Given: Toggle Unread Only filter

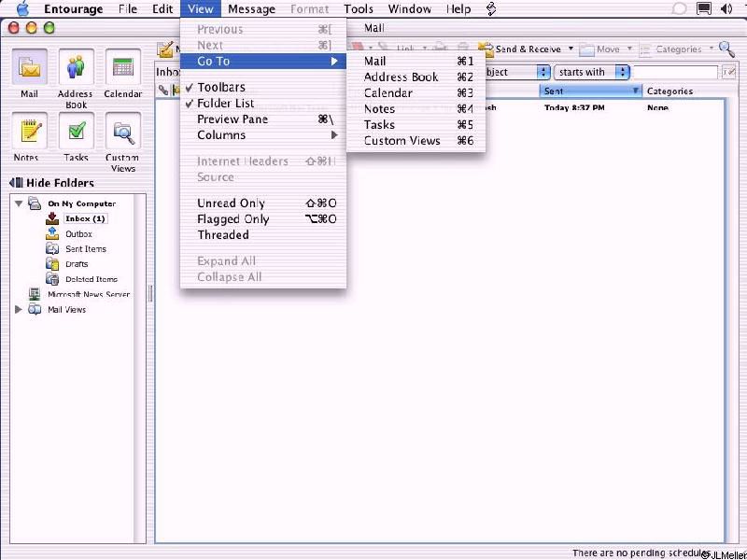Looking at the screenshot, I should (x=263, y=203).
